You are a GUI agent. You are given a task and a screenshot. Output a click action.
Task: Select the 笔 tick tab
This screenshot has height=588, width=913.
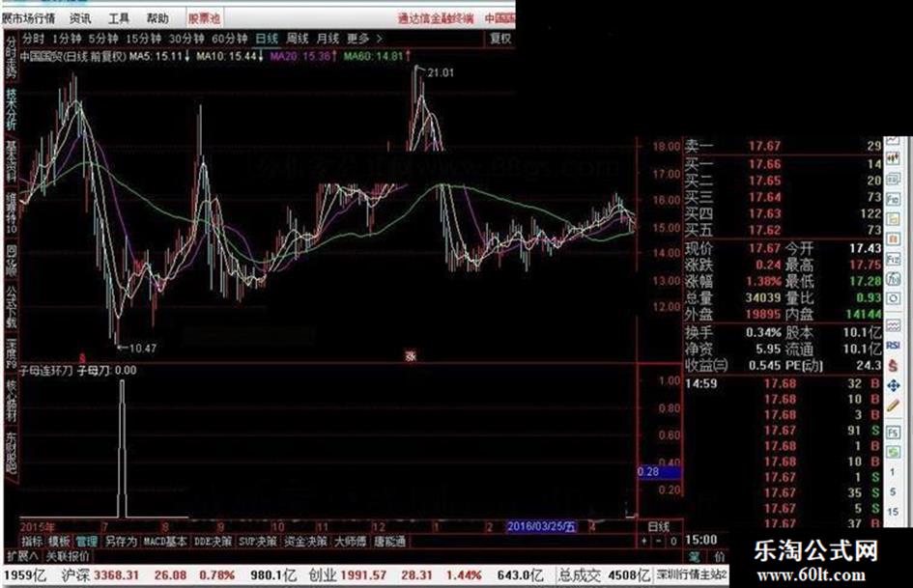696,556
